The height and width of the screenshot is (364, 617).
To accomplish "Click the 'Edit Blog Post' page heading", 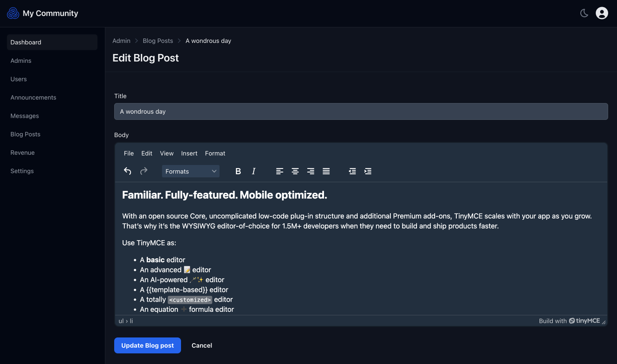I will point(146,58).
